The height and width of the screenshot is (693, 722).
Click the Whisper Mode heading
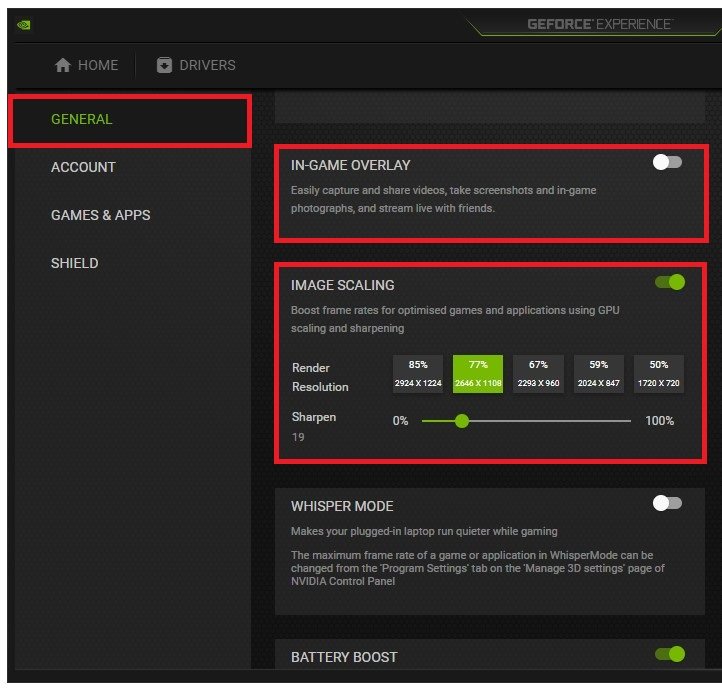click(x=342, y=507)
